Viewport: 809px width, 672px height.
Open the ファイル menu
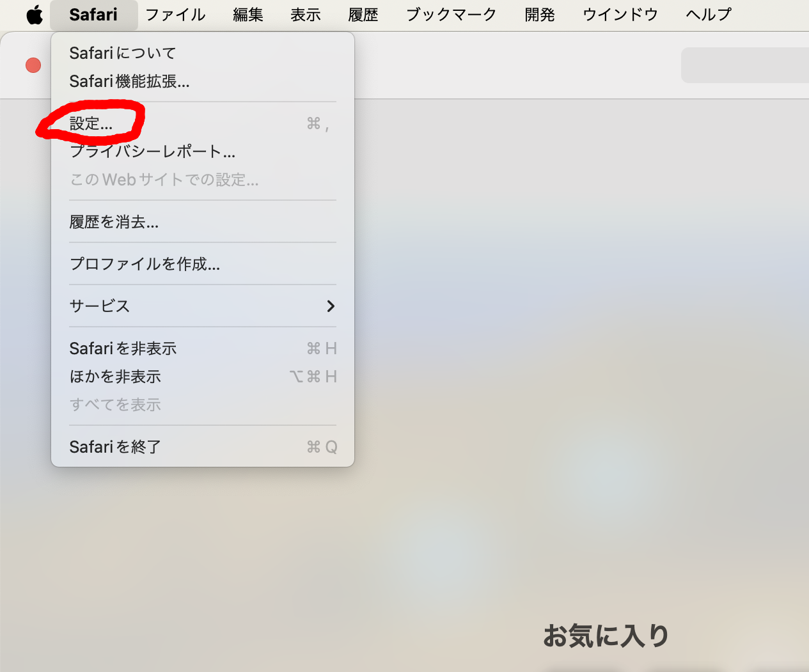click(175, 15)
